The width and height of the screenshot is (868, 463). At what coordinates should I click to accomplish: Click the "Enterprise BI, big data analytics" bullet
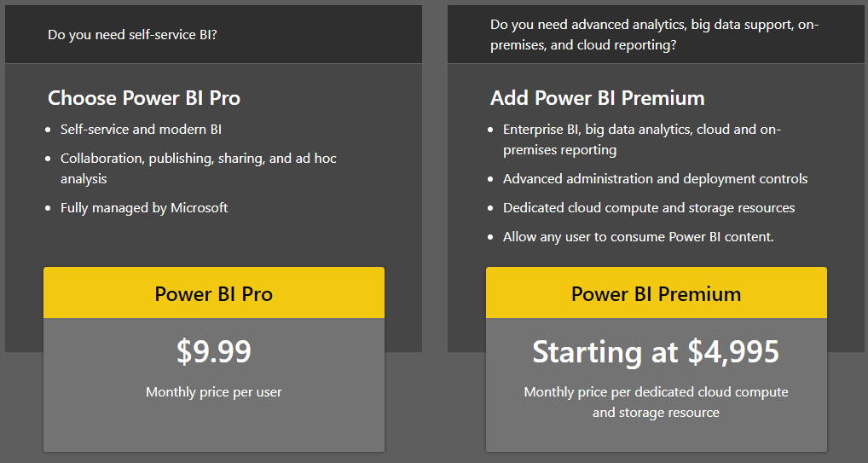(x=641, y=130)
